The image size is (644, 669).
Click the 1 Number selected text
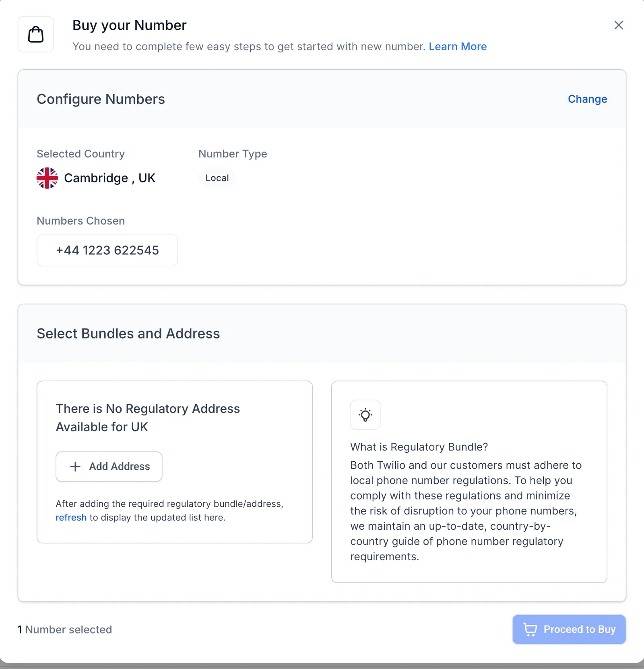65,630
